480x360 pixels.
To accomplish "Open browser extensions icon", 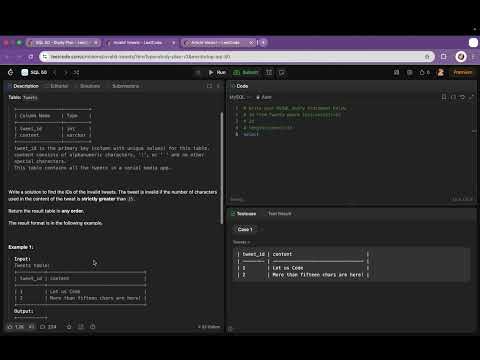I will (x=444, y=57).
